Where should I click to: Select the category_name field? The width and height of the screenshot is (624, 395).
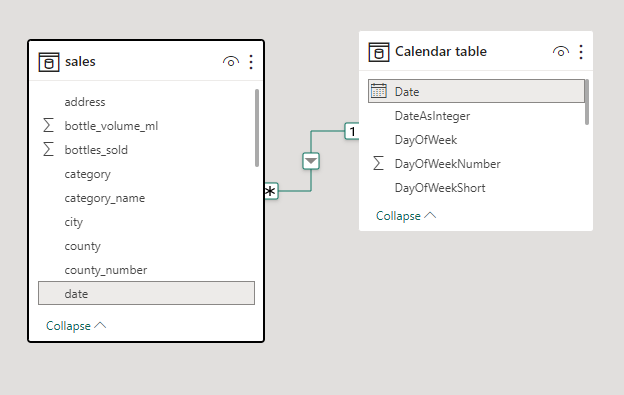click(146, 198)
